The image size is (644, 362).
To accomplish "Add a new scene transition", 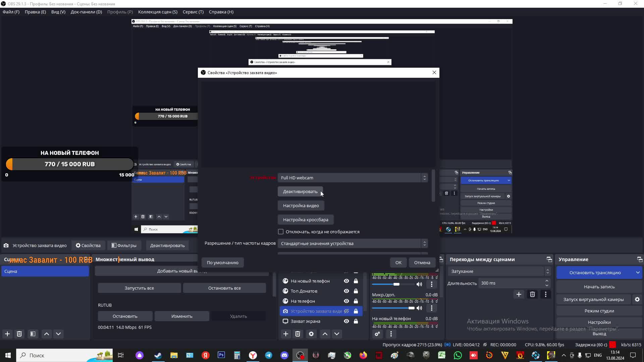I will [519, 294].
